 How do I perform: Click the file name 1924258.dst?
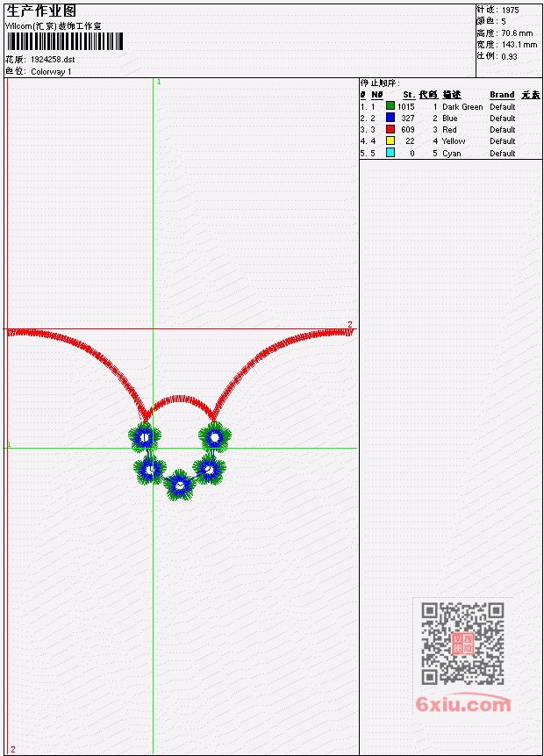pos(53,60)
